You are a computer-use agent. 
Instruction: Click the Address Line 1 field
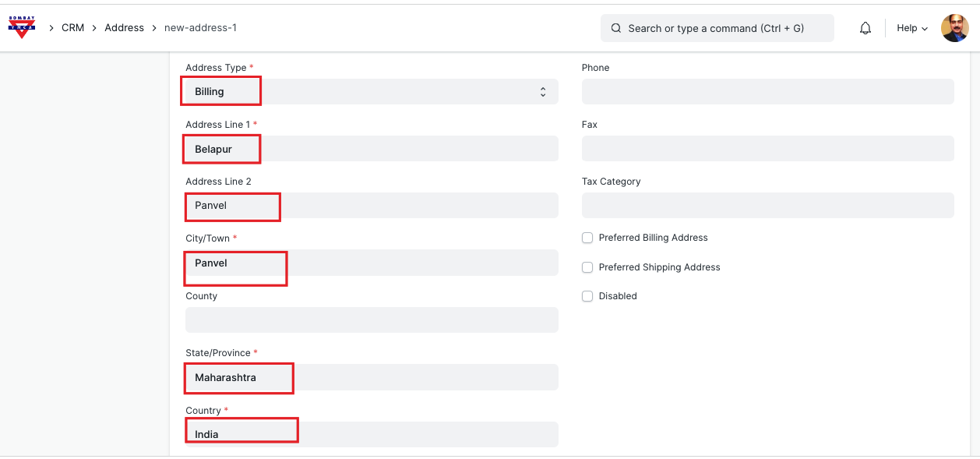pos(372,149)
